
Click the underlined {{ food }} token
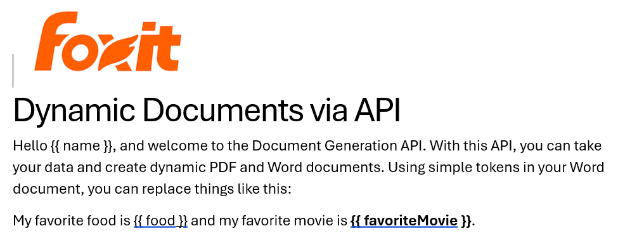tap(160, 221)
